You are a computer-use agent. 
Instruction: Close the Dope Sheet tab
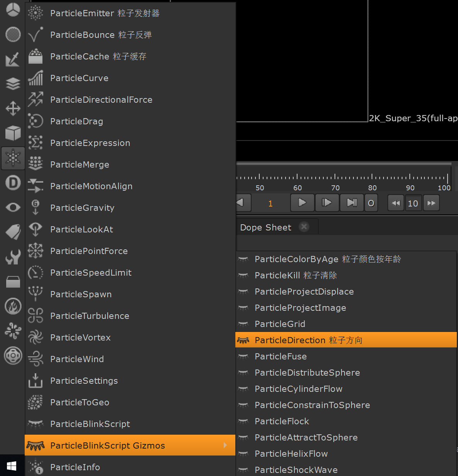click(304, 227)
